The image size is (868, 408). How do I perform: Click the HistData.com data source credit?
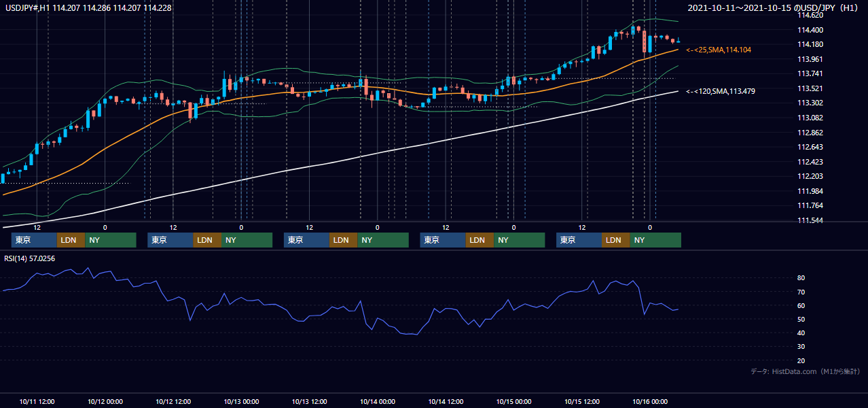805,371
